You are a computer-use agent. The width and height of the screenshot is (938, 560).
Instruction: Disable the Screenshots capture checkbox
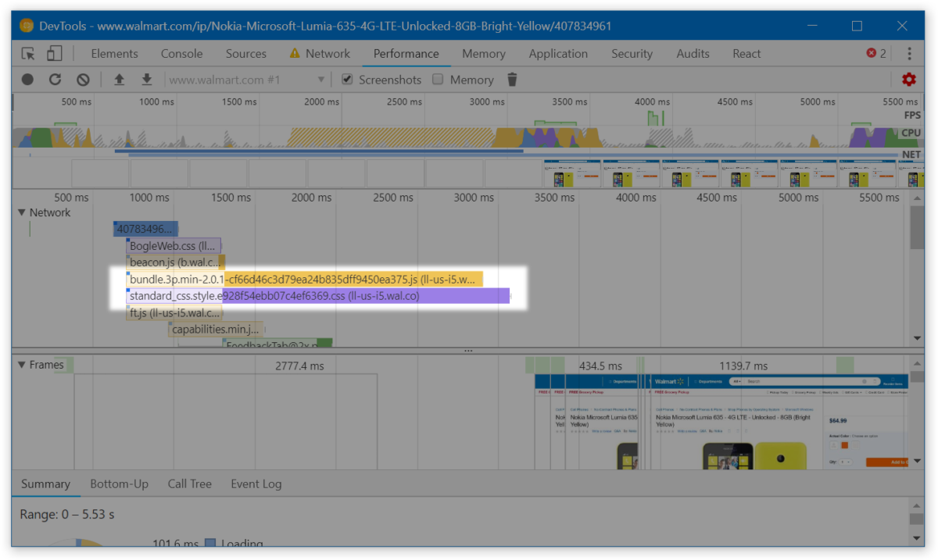pos(346,79)
